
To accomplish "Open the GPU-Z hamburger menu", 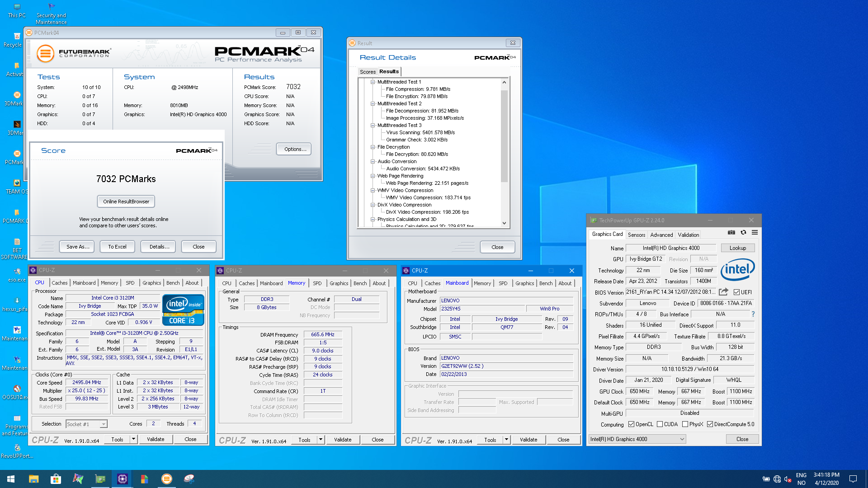I will [x=755, y=232].
